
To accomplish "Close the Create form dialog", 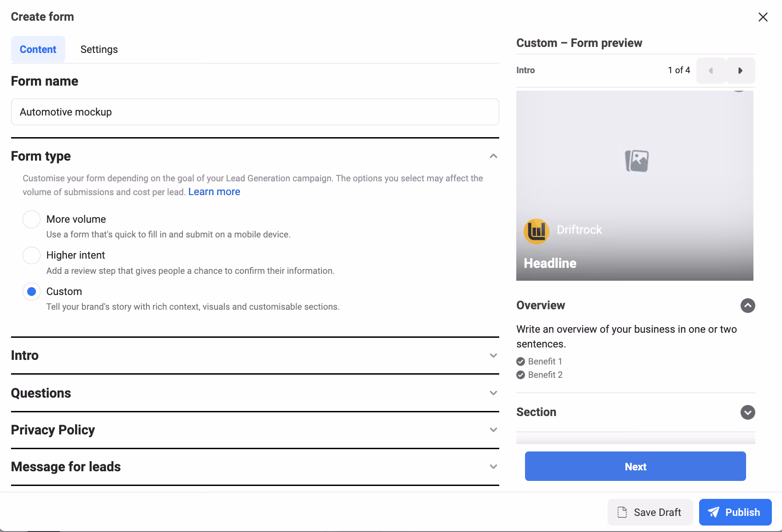I will (x=763, y=17).
